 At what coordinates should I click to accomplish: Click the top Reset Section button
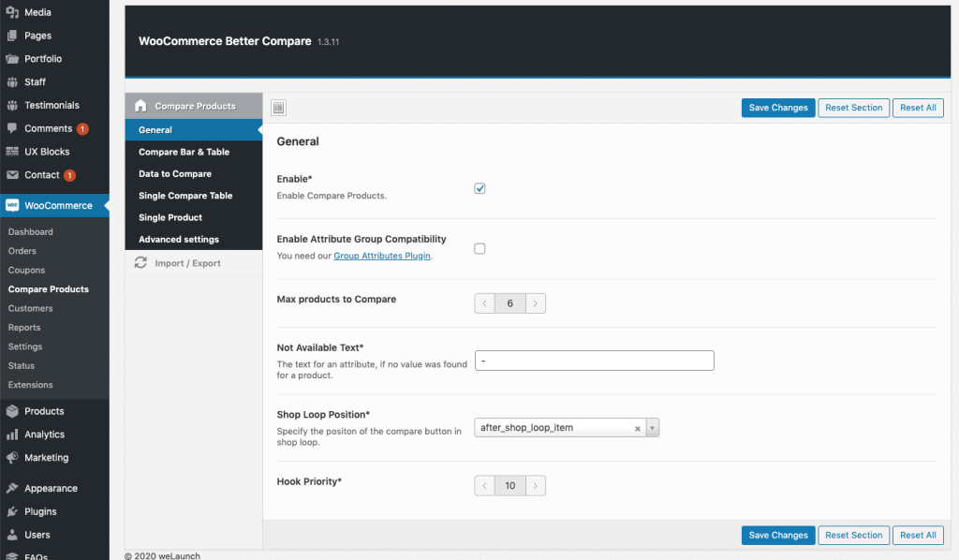(x=854, y=108)
